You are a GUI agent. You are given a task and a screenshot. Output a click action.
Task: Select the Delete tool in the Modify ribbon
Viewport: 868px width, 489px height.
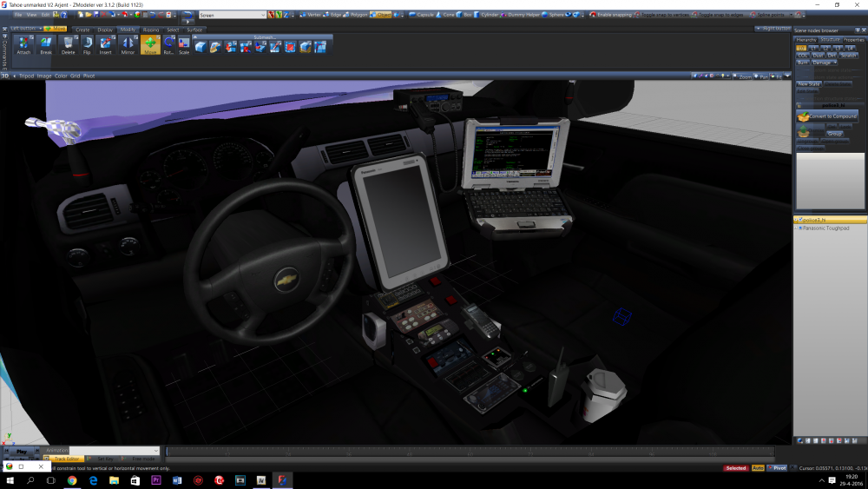click(68, 45)
